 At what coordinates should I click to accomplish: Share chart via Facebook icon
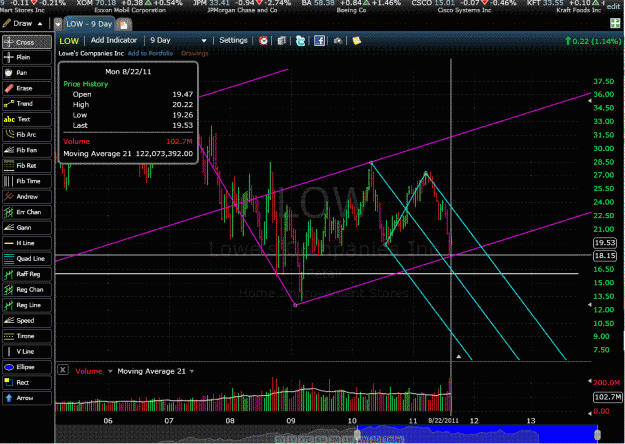[x=319, y=41]
